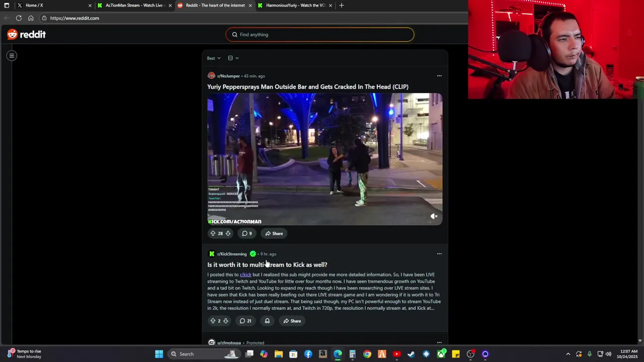Open Steam from the taskbar
Screen dimensions: 644x362
(x=411, y=354)
